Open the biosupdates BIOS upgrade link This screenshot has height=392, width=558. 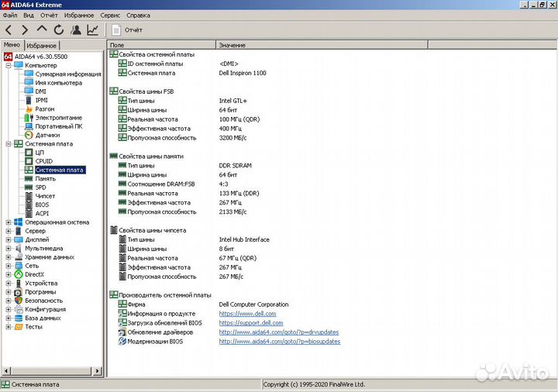pyautogui.click(x=279, y=342)
